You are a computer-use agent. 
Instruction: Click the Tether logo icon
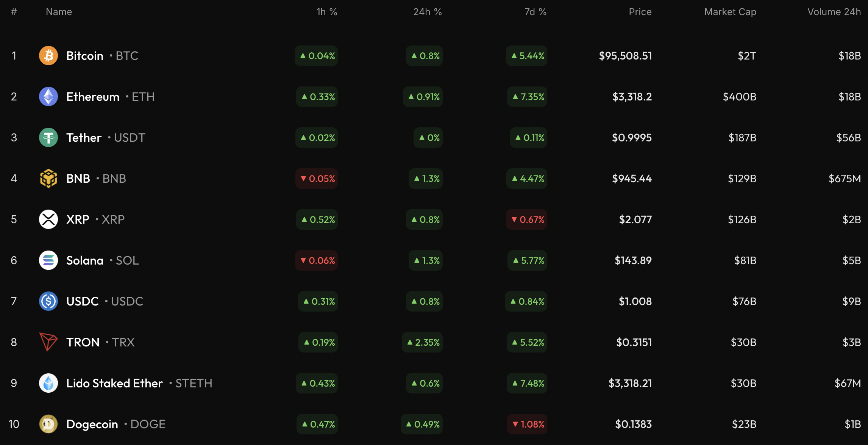[x=48, y=138]
